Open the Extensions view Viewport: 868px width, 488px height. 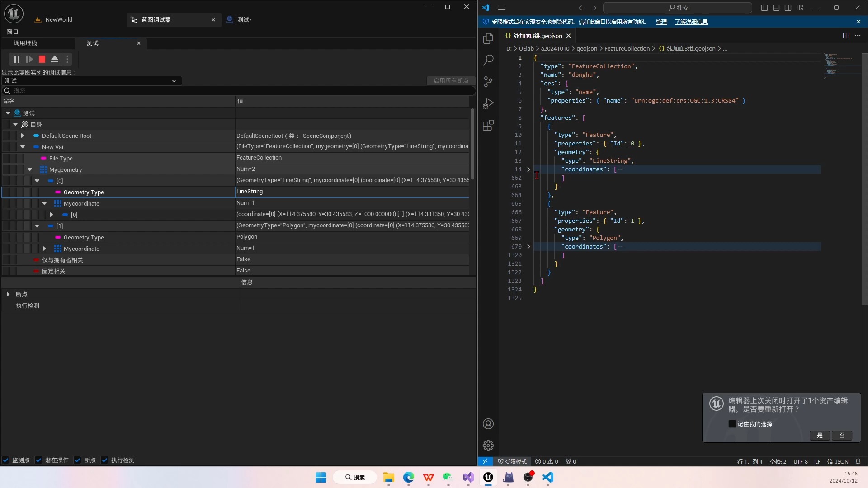click(488, 125)
